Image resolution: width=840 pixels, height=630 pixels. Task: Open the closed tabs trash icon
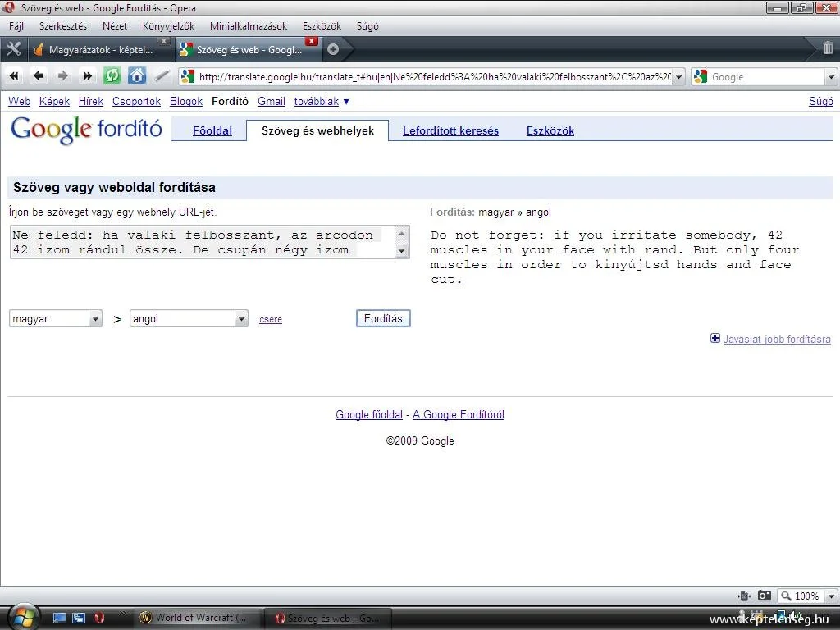(828, 48)
